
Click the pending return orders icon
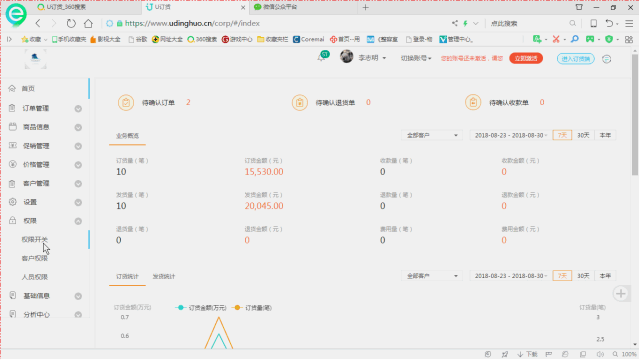pyautogui.click(x=300, y=102)
